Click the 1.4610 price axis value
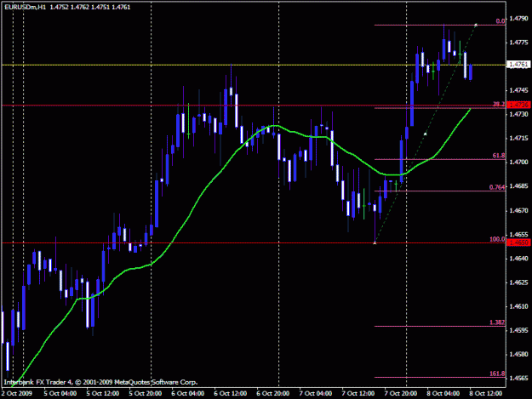This screenshot has width=532, height=399. pyautogui.click(x=518, y=306)
